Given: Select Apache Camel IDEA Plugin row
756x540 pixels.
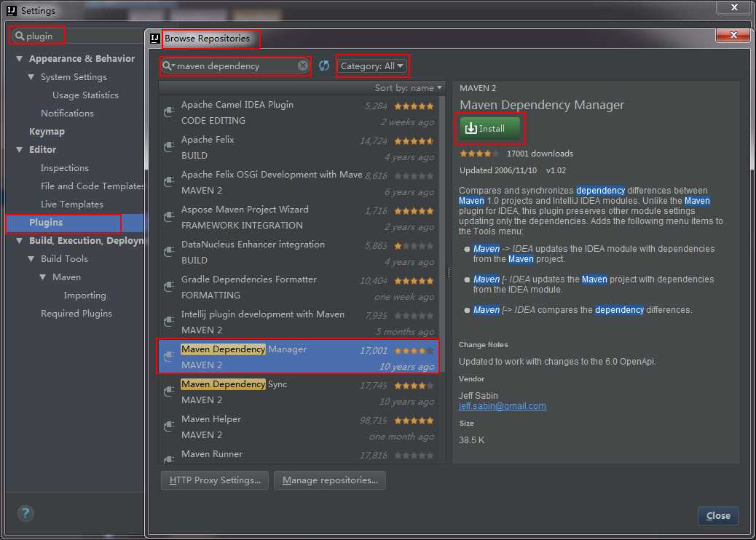Looking at the screenshot, I should 299,113.
